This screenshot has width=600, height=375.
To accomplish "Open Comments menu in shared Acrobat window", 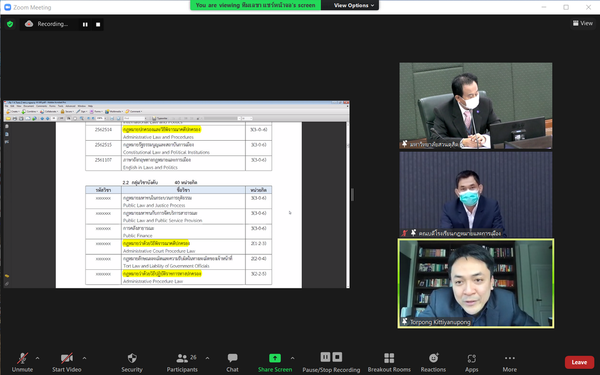I will coord(41,106).
